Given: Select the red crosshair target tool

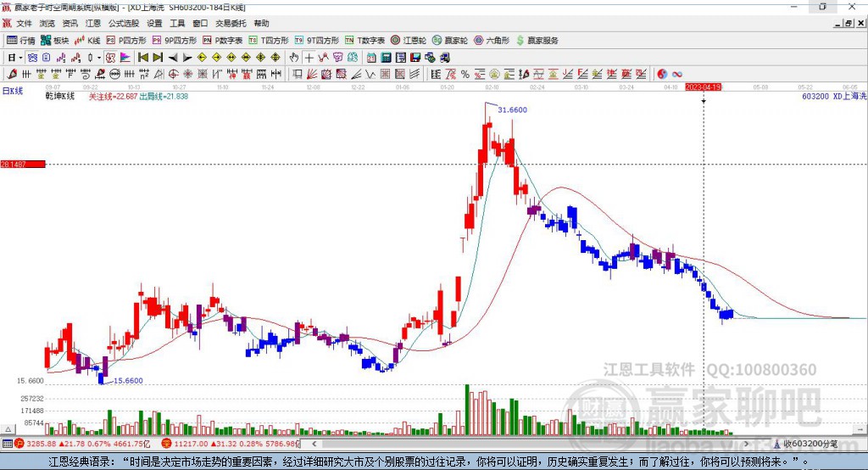Looking at the screenshot, I should click(173, 74).
